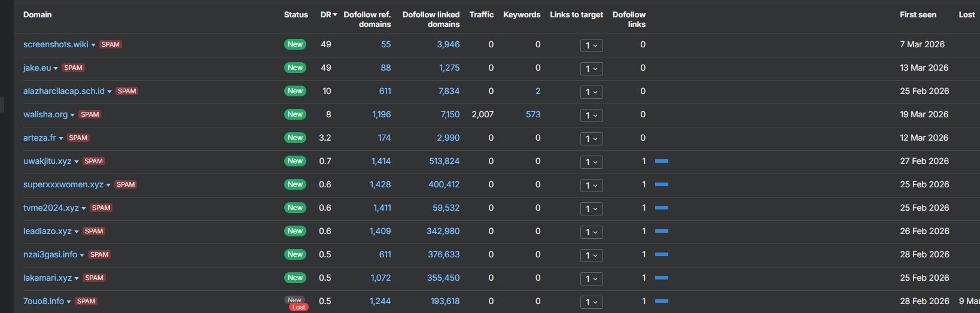The width and height of the screenshot is (980, 313).
Task: Open the nzai3gasi.info domain link
Action: [50, 254]
